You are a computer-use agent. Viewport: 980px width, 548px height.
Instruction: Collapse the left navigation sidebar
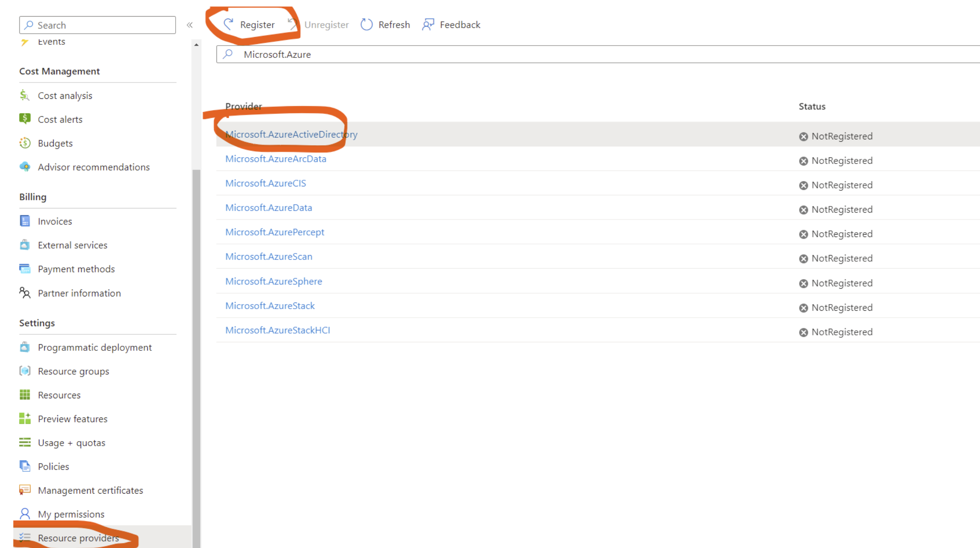click(190, 25)
